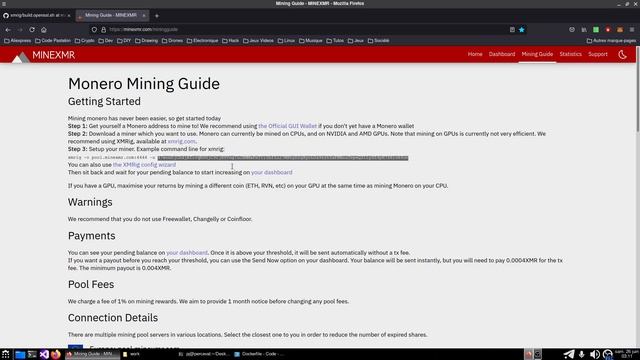Click the browser forward arrow

coord(20,30)
